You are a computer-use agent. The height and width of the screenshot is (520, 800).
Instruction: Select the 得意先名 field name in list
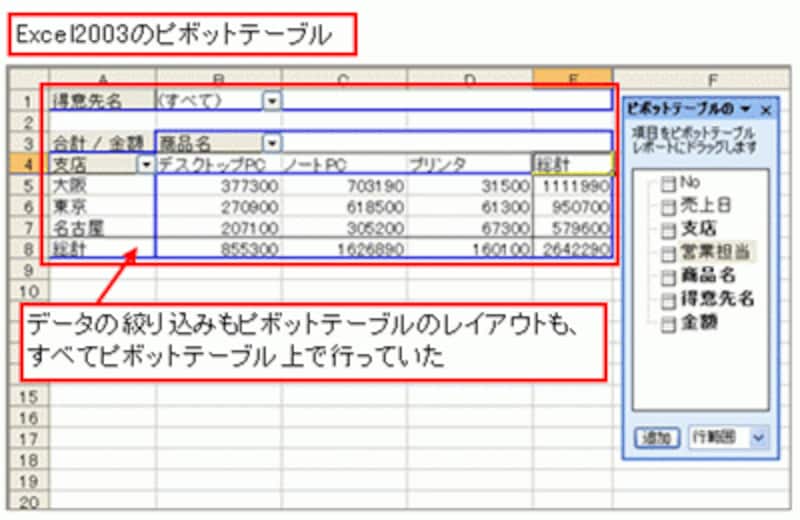click(x=717, y=299)
